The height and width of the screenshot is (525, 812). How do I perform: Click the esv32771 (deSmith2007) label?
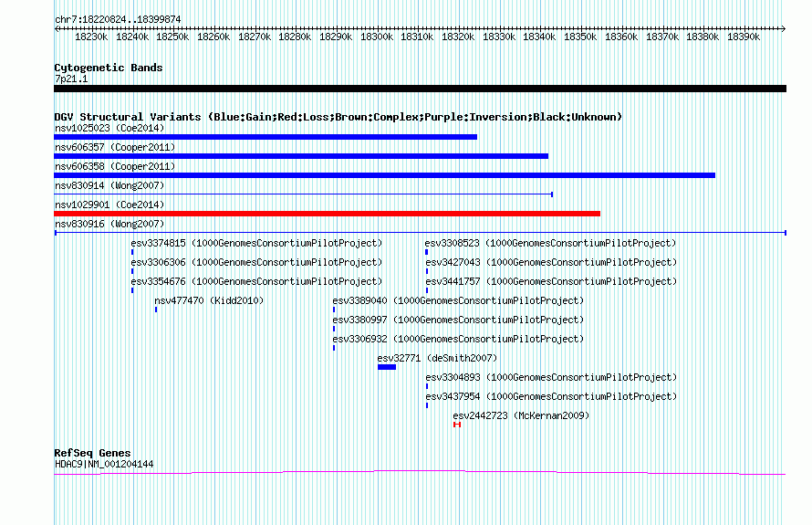point(437,358)
